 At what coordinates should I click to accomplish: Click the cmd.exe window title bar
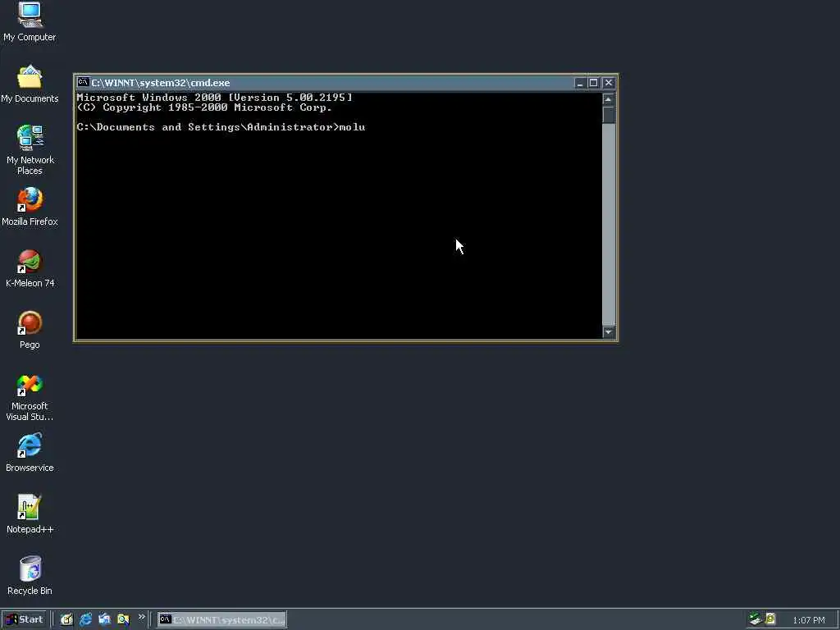(345, 83)
